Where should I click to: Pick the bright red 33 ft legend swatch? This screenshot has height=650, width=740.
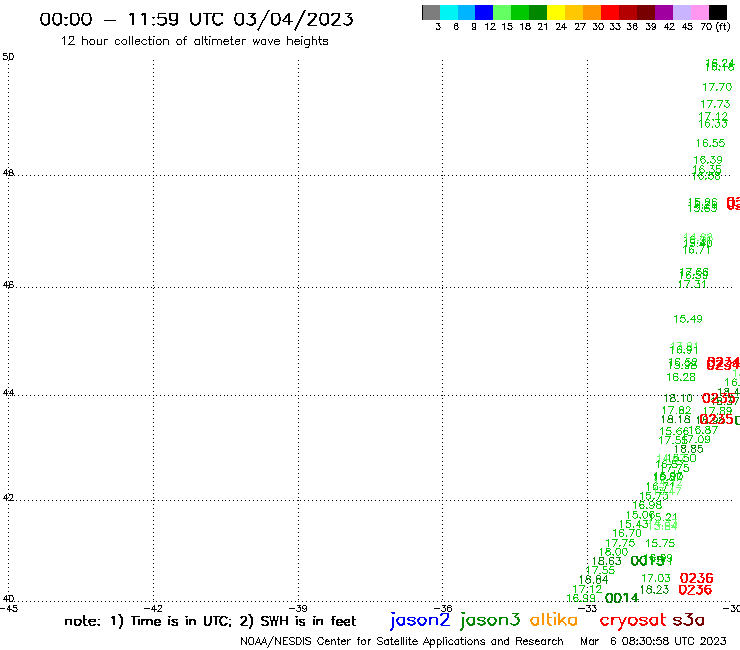(610, 13)
